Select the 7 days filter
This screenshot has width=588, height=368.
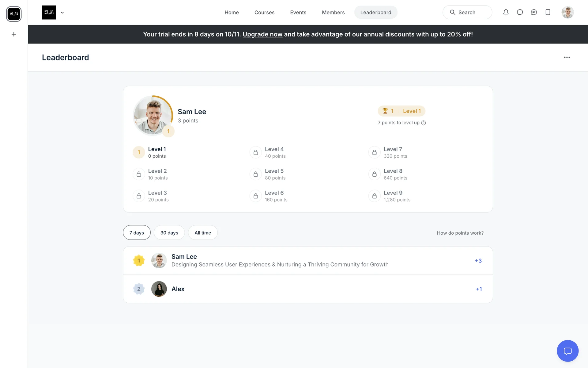click(137, 233)
